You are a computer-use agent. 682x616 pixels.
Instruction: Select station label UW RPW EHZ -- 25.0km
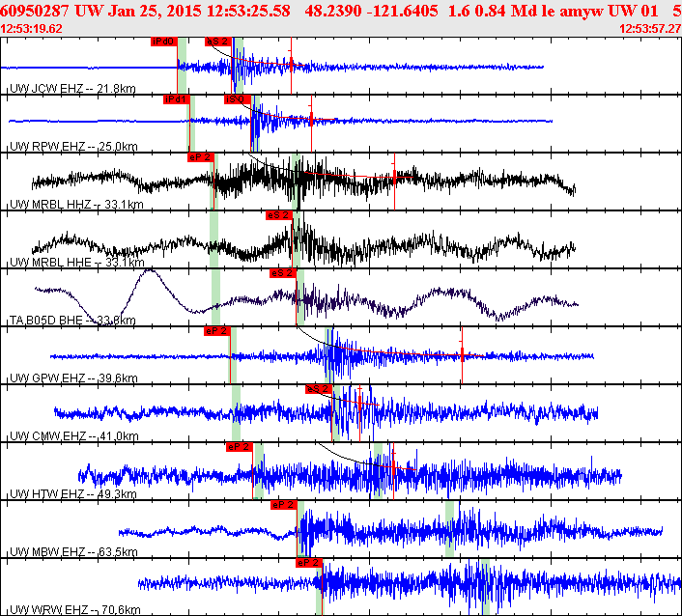[x=73, y=147]
